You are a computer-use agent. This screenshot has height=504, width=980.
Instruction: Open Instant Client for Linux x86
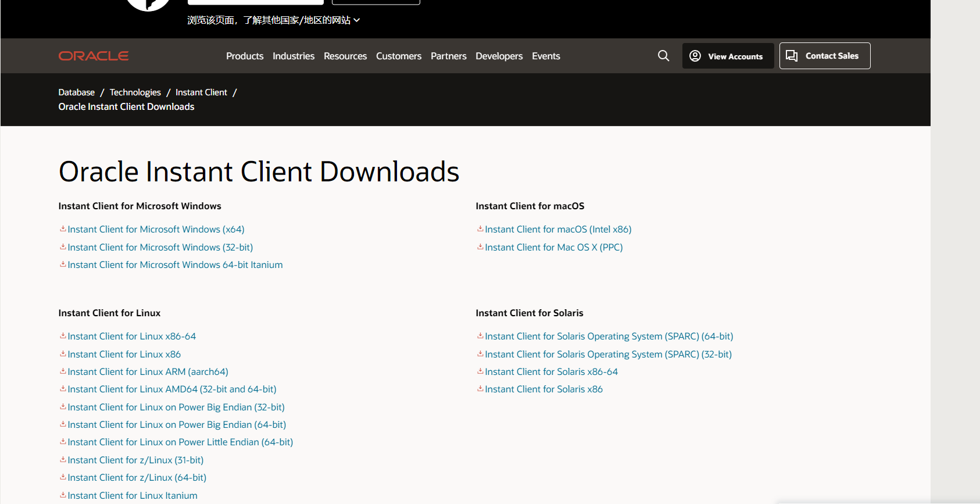pyautogui.click(x=124, y=355)
